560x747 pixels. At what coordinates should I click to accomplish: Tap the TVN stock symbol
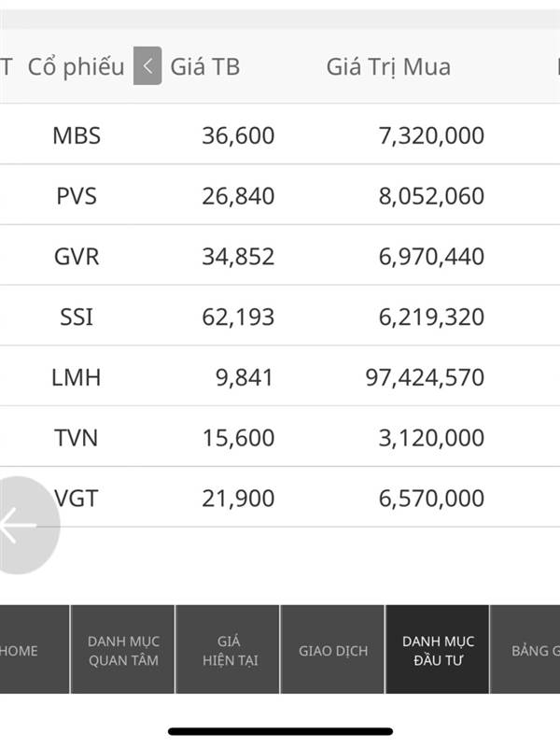pos(77,437)
